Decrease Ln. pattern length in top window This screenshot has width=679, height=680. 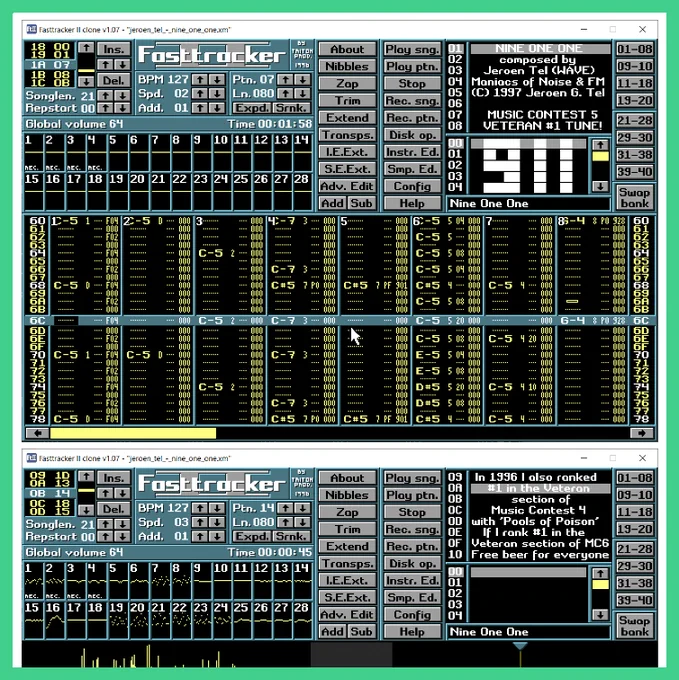coord(303,94)
